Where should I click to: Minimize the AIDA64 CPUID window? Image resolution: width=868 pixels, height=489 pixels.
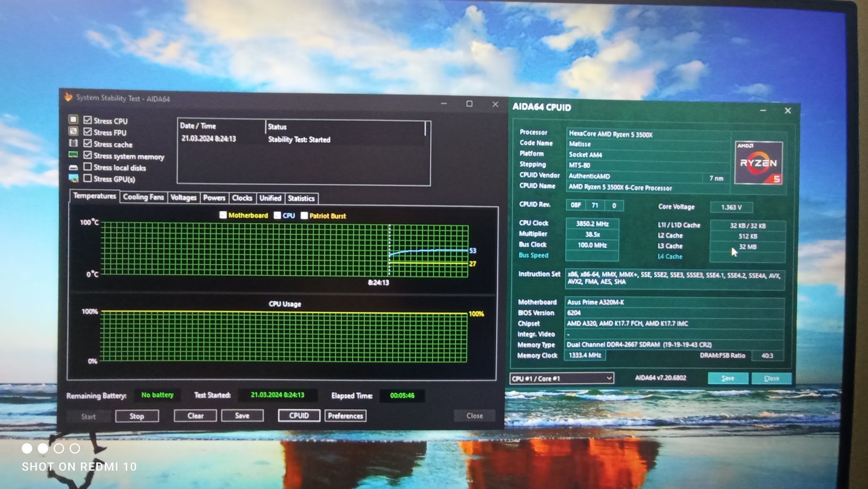click(763, 110)
